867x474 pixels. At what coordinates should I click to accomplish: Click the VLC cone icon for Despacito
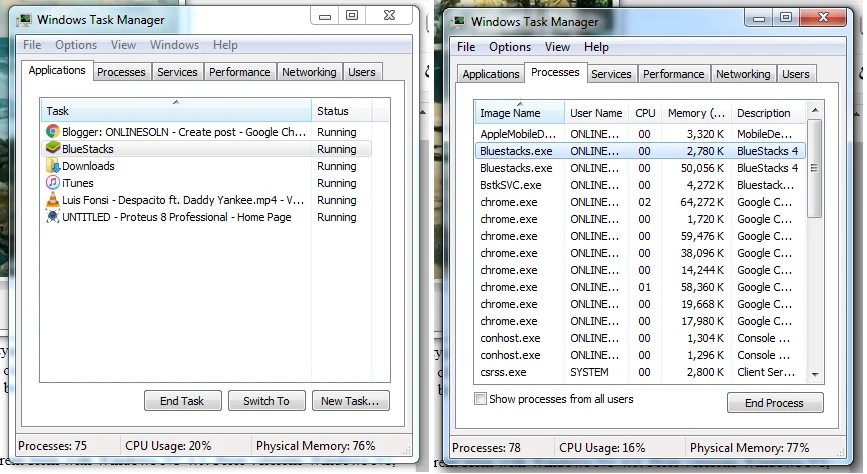[53, 200]
